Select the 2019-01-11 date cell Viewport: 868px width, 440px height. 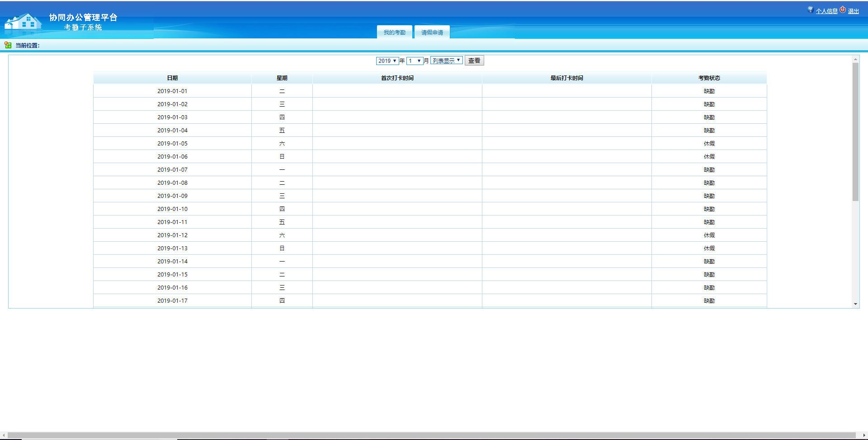pos(172,222)
